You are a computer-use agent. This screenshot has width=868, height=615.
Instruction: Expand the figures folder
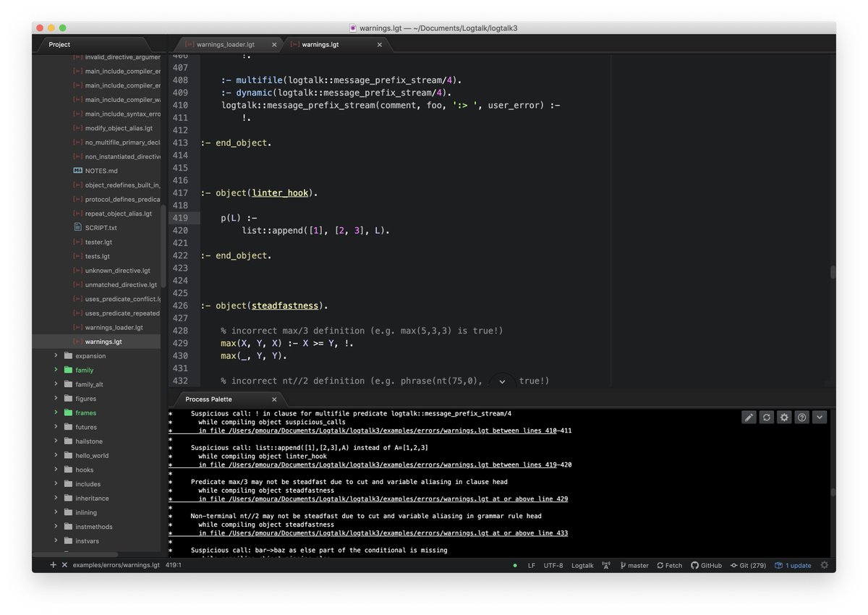pos(56,398)
